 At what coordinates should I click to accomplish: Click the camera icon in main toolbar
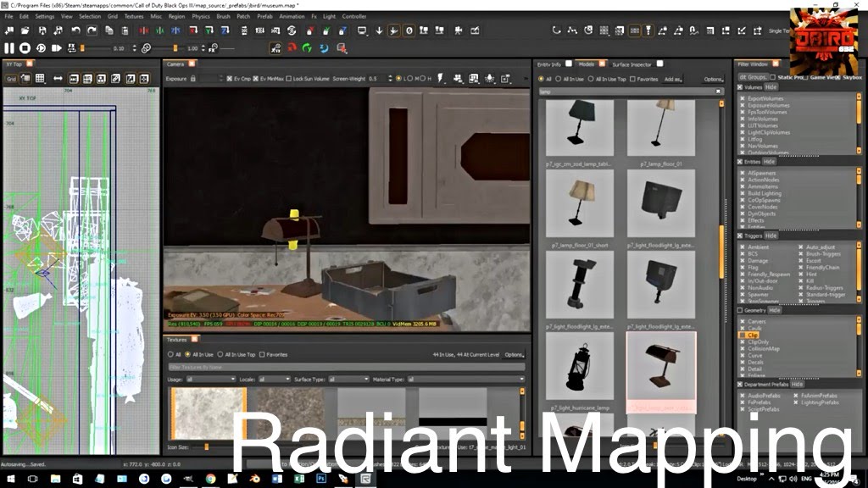click(x=459, y=31)
